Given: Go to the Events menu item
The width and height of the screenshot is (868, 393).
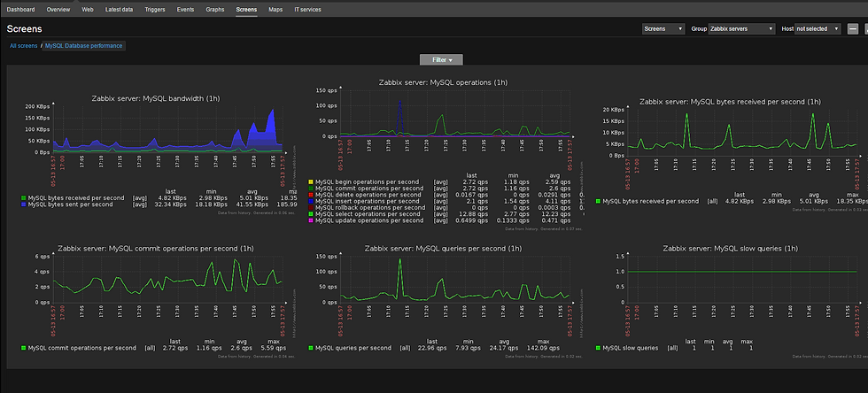Looking at the screenshot, I should (185, 10).
